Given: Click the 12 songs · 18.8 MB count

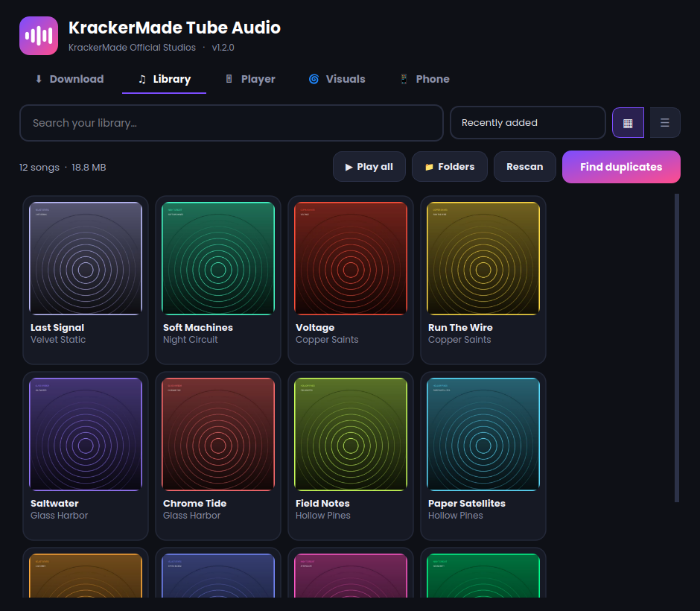Looking at the screenshot, I should pyautogui.click(x=63, y=168).
